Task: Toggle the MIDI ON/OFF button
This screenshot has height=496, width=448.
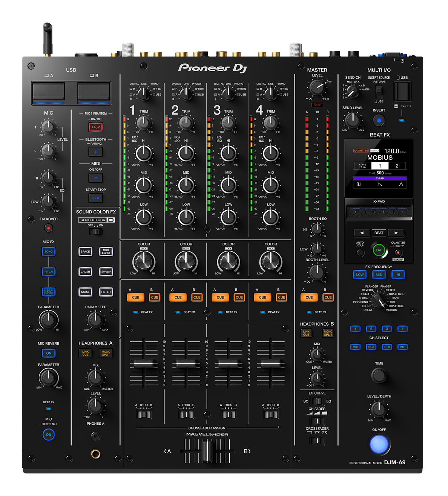Action: tap(96, 178)
